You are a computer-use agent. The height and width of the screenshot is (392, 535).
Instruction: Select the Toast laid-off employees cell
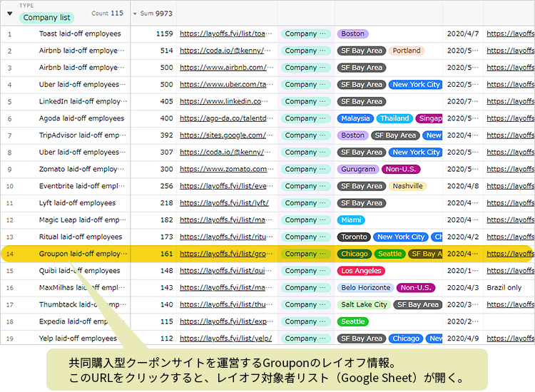[80, 33]
